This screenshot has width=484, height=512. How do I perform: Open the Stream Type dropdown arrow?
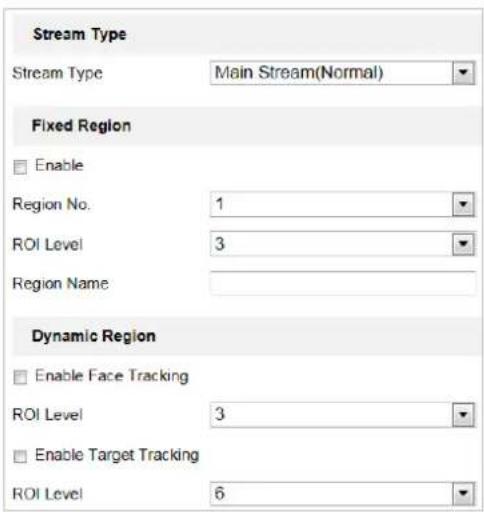click(463, 72)
